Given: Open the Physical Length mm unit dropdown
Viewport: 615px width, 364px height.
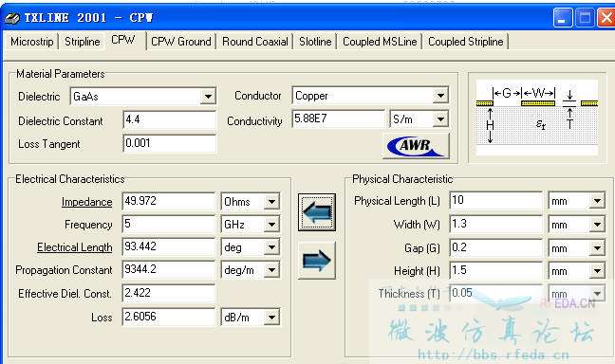Looking at the screenshot, I should [x=597, y=201].
